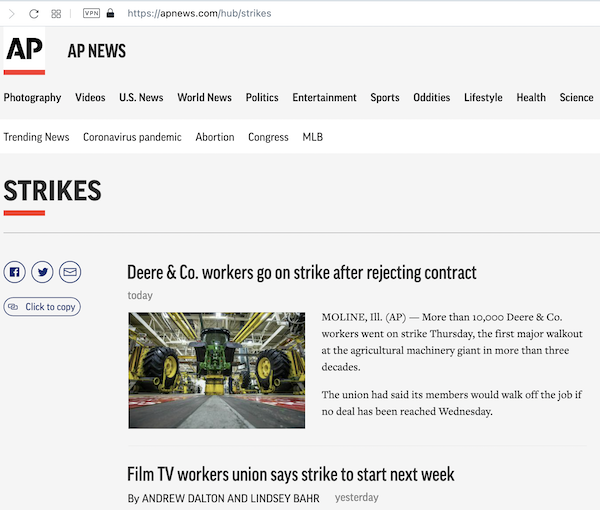Select Entertainment in the navigation
The width and height of the screenshot is (600, 510).
tap(324, 98)
